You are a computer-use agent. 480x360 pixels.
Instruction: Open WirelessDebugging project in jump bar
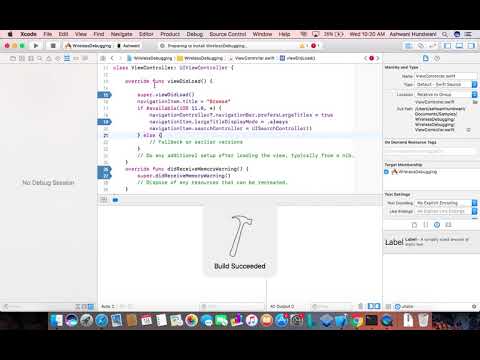pyautogui.click(x=150, y=58)
